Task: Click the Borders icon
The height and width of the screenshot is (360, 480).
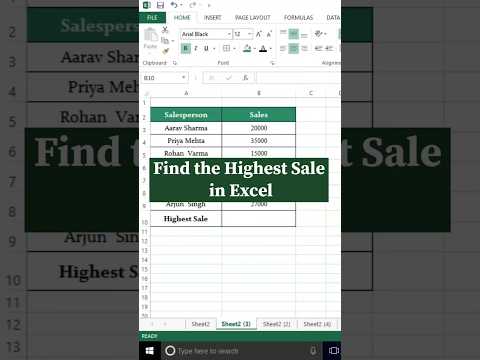Action: (226, 49)
